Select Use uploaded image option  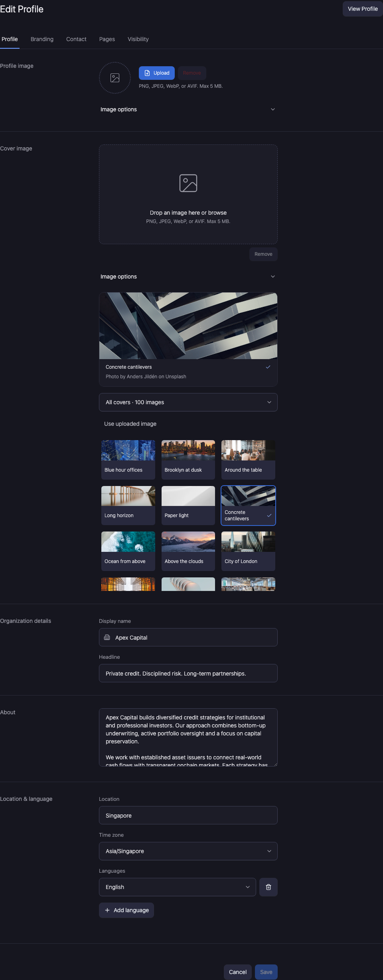tap(130, 424)
